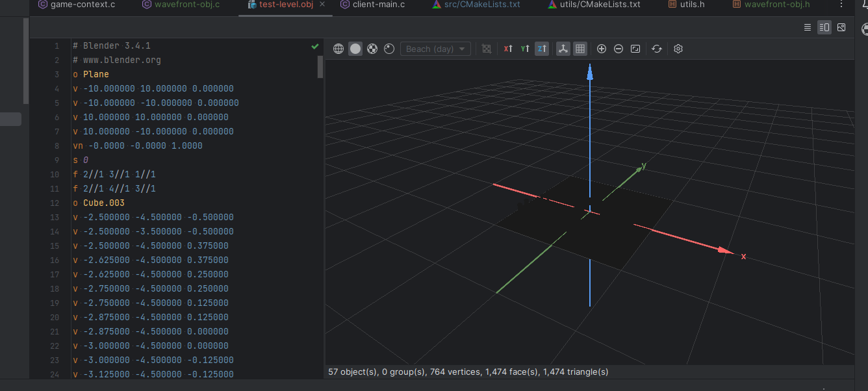Viewport: 868px width, 391px height.
Task: Switch to wavefront-obj.c tab
Action: point(181,5)
